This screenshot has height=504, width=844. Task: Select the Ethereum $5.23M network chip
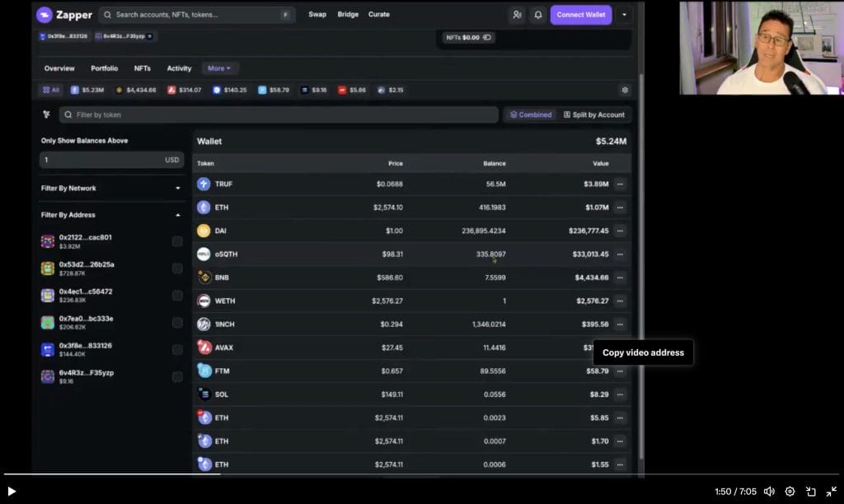87,90
